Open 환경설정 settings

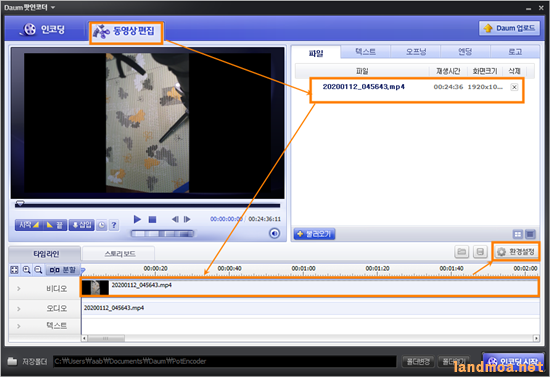tap(516, 251)
